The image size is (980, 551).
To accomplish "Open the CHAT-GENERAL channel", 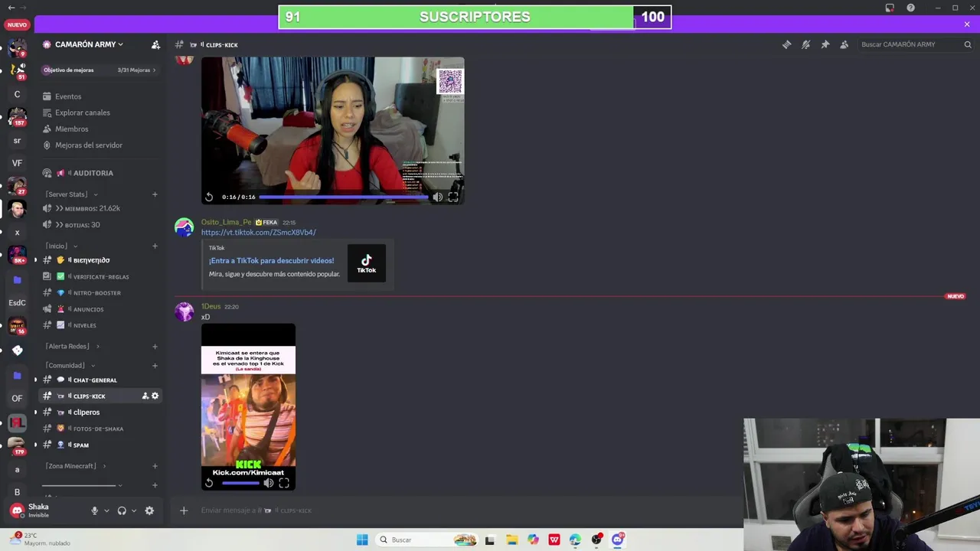I will (x=95, y=380).
